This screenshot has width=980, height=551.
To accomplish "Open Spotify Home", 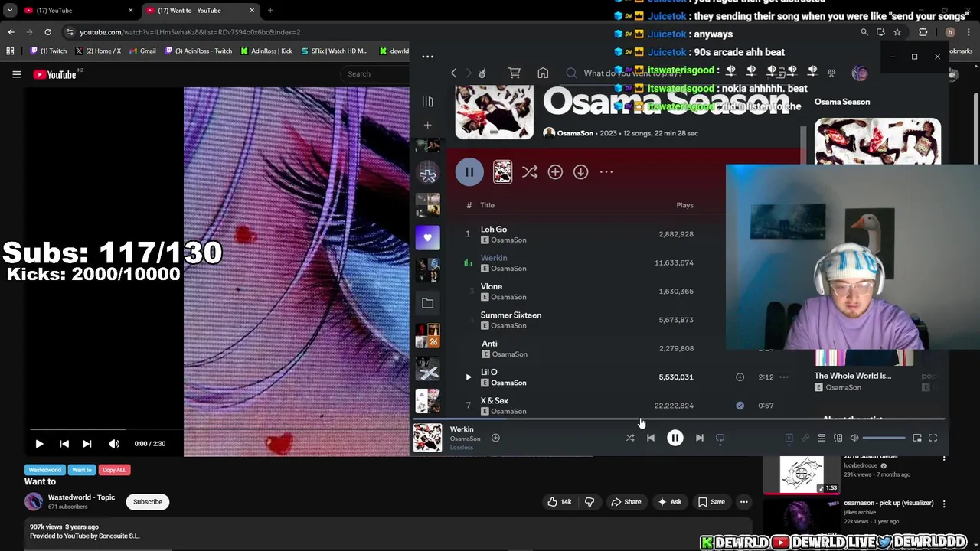I will click(543, 73).
